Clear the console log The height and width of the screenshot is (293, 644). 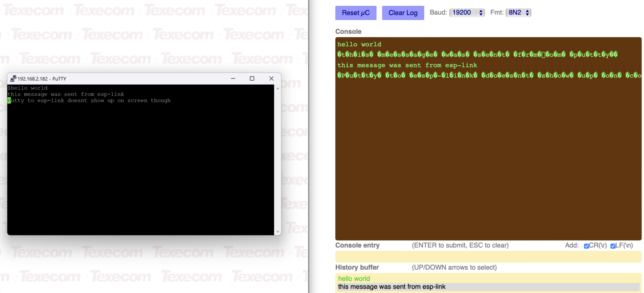click(x=403, y=13)
